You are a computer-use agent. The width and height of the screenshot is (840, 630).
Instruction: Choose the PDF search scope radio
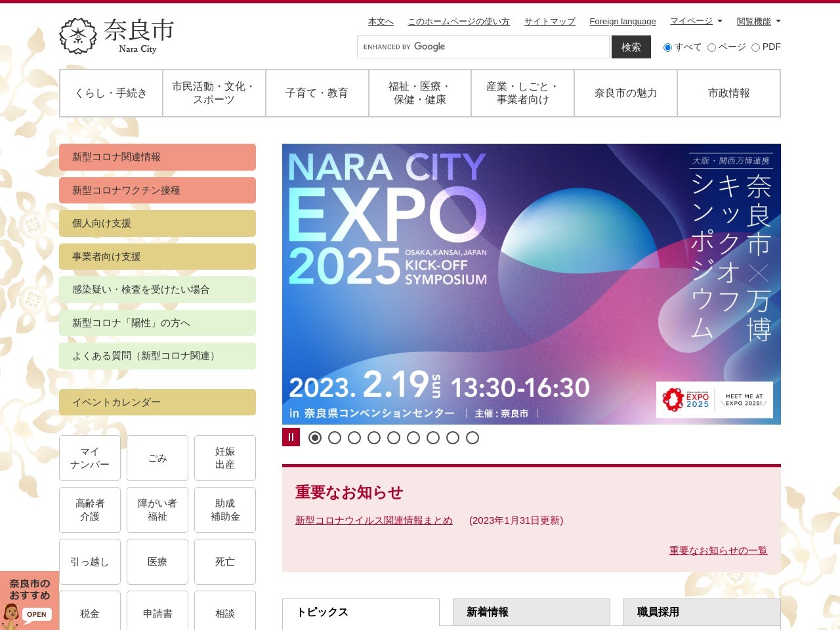[x=755, y=47]
